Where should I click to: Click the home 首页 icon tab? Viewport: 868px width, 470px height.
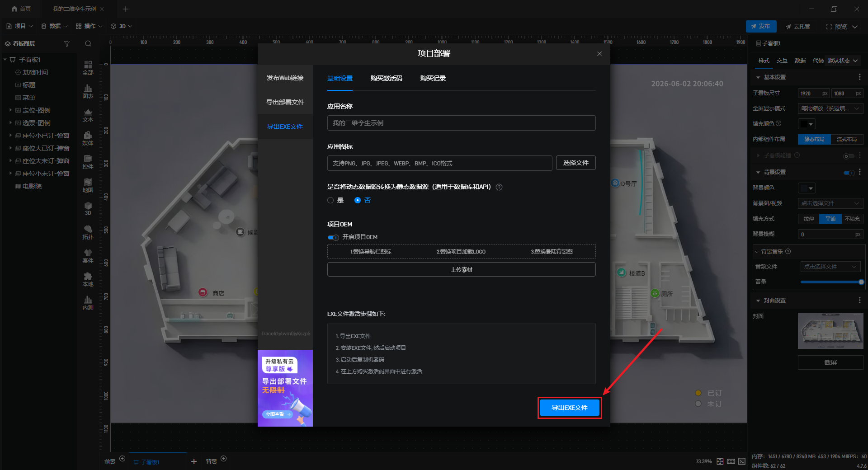point(21,9)
